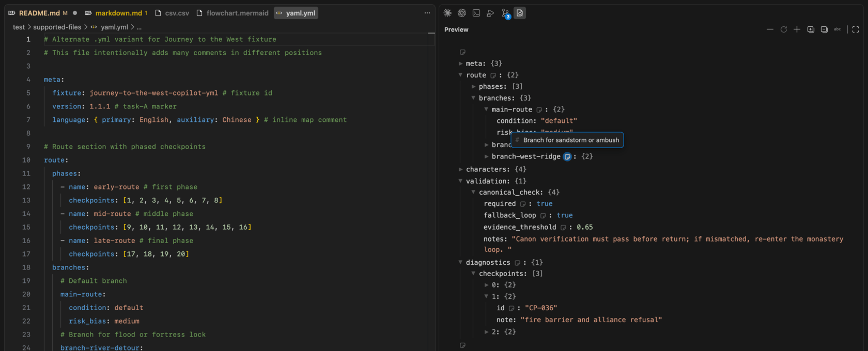Collapse the checkpoints array in diagnostics
Image resolution: width=868 pixels, height=351 pixels.
pyautogui.click(x=473, y=274)
